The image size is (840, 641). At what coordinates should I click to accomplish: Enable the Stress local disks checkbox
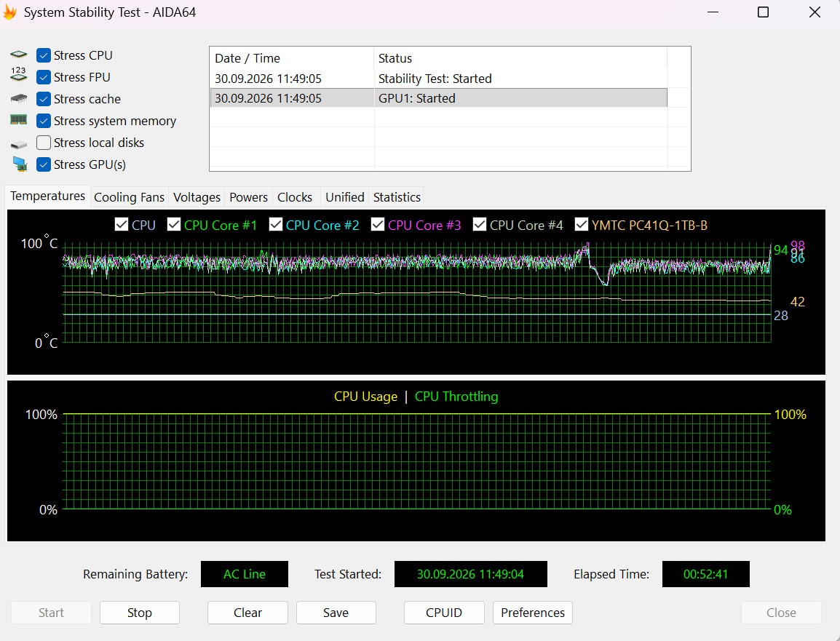[44, 143]
